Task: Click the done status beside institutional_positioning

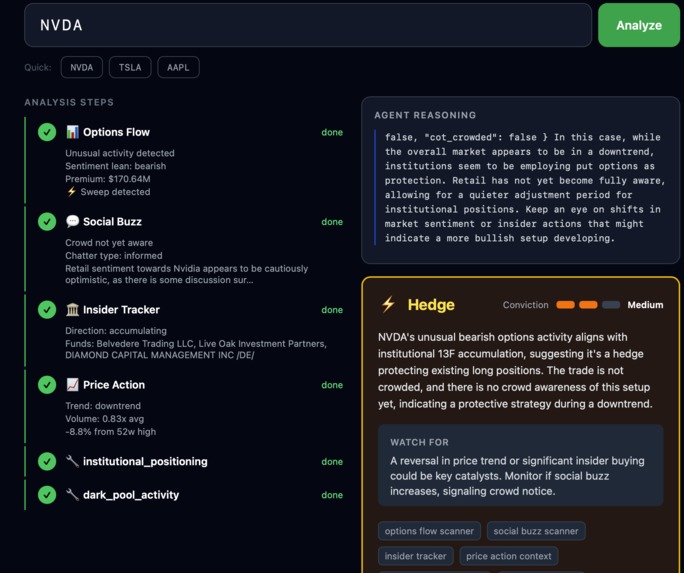Action: coord(332,461)
